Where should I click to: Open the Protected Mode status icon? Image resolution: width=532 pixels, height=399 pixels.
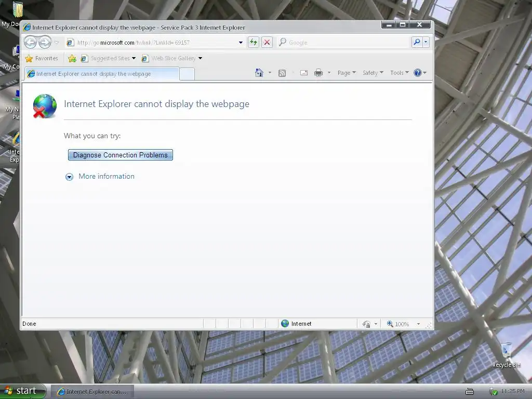click(366, 324)
